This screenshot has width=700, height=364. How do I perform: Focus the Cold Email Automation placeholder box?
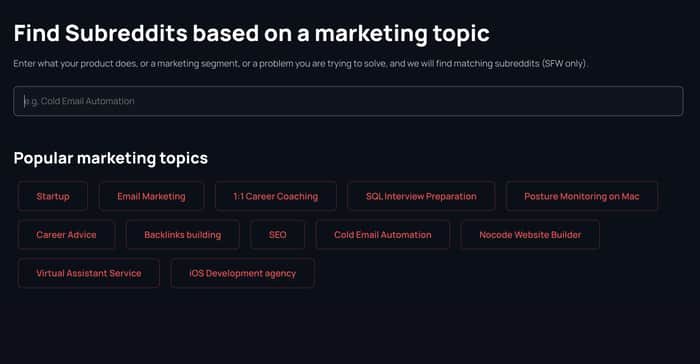click(348, 101)
